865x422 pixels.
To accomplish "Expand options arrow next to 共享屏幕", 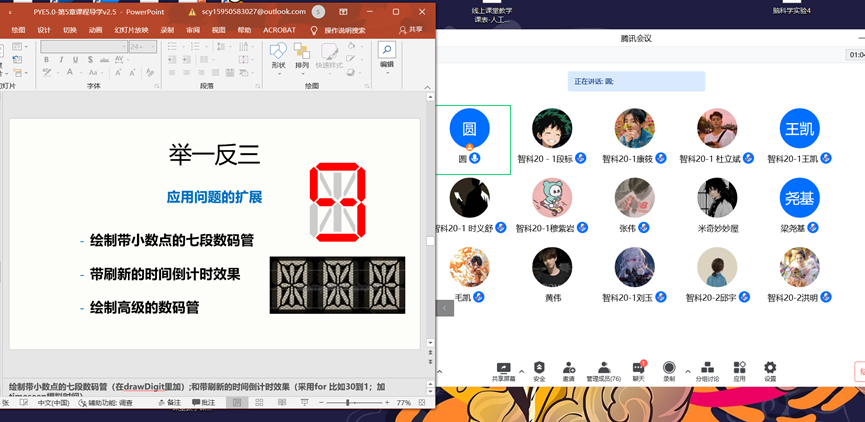I will pos(521,371).
